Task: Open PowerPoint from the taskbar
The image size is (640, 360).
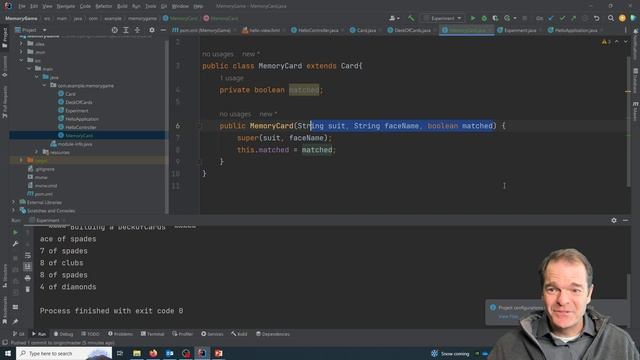Action: (218, 353)
